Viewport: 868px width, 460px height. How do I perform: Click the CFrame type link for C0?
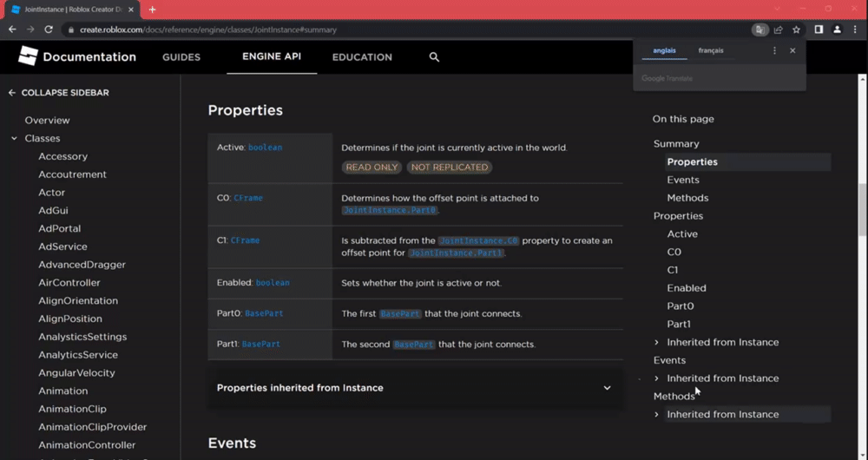248,198
